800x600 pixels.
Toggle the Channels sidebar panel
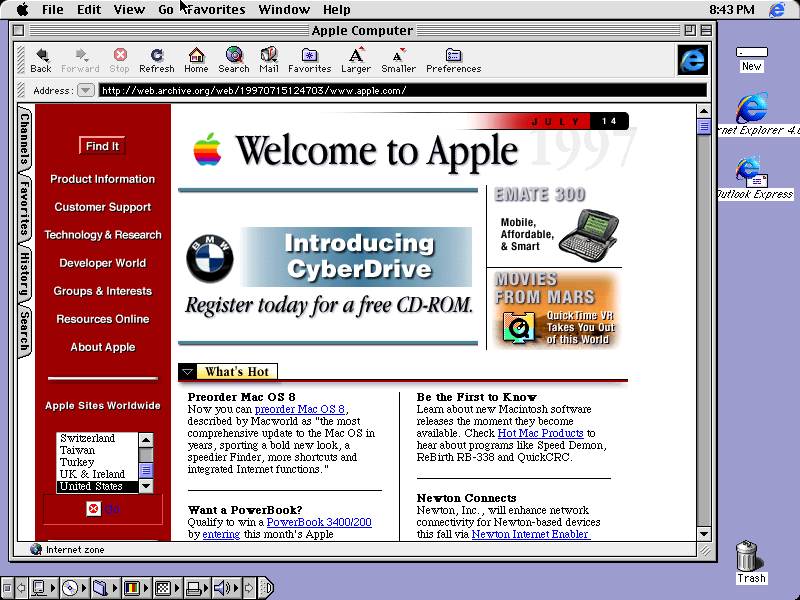pyautogui.click(x=16, y=139)
